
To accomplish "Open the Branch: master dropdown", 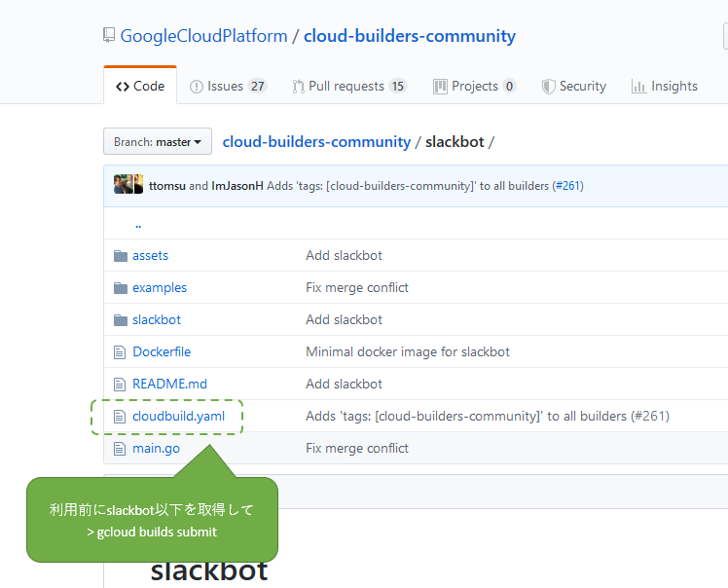I will [x=158, y=141].
